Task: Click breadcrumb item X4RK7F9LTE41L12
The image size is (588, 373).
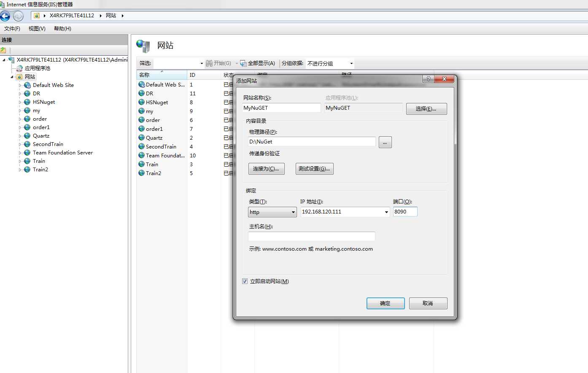Action: [72, 16]
